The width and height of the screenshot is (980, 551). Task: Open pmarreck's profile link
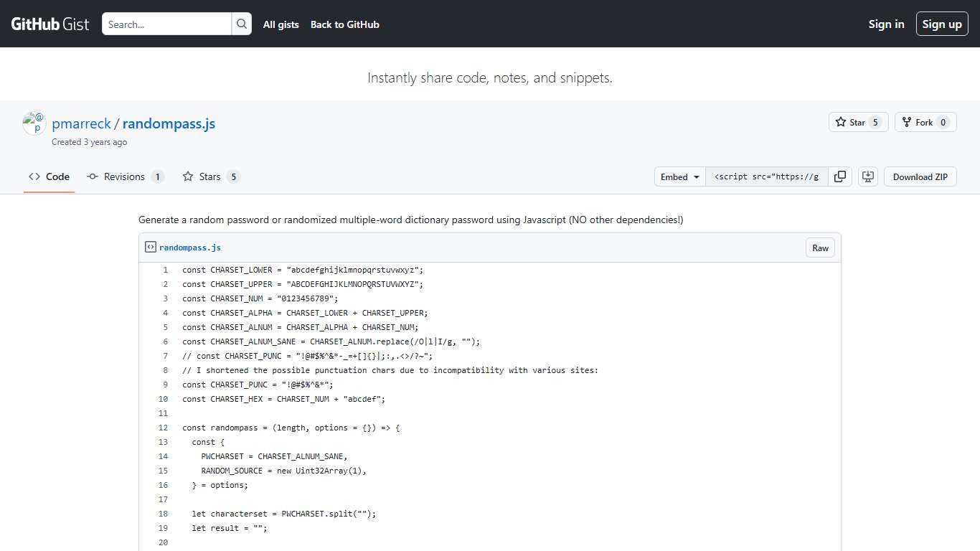point(81,123)
